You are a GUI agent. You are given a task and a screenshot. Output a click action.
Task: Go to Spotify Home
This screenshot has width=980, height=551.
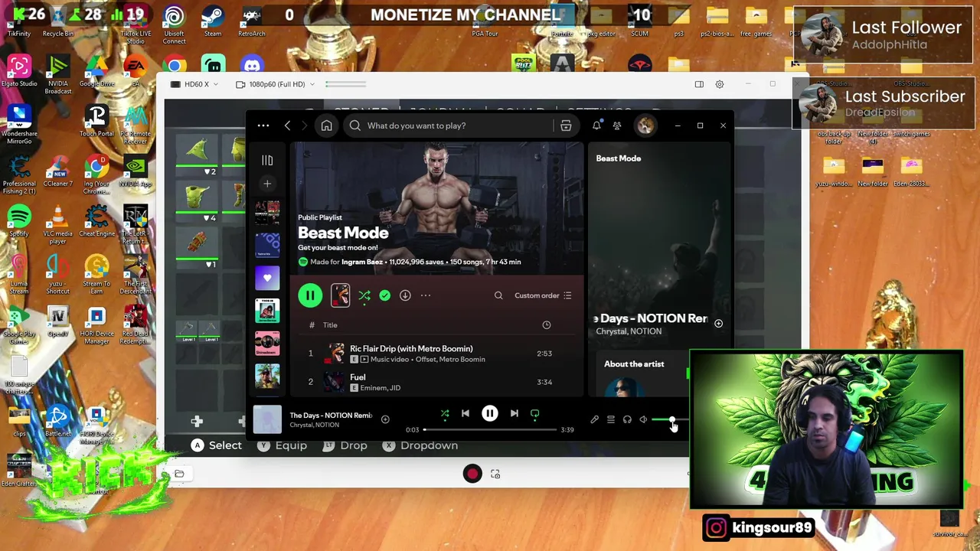326,126
